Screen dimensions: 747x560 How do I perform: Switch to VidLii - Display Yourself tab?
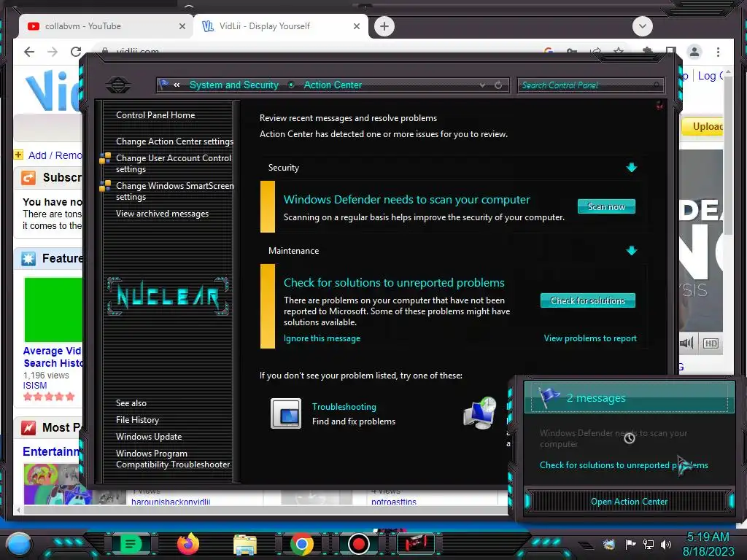pyautogui.click(x=280, y=26)
